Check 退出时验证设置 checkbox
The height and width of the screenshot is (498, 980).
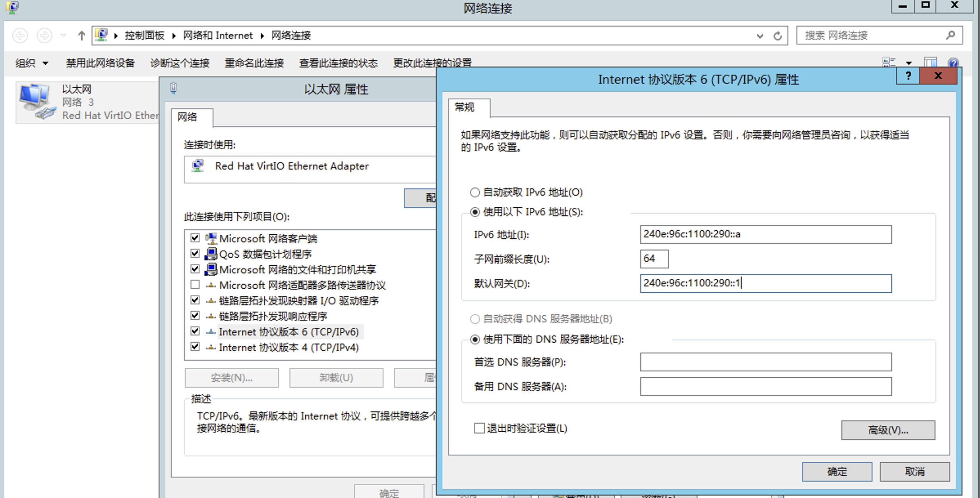479,428
